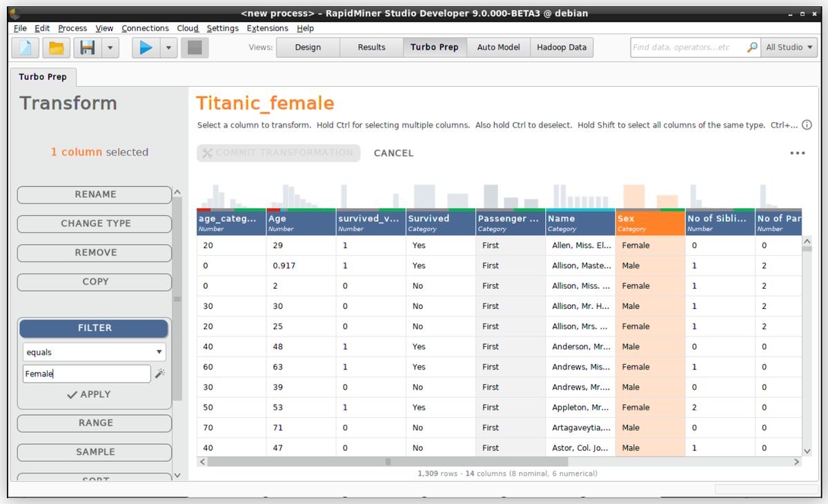Click the filter value field containing Female

[86, 374]
